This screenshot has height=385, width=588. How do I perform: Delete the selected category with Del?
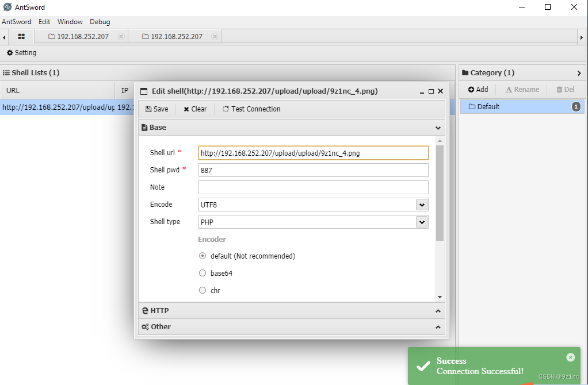point(566,90)
